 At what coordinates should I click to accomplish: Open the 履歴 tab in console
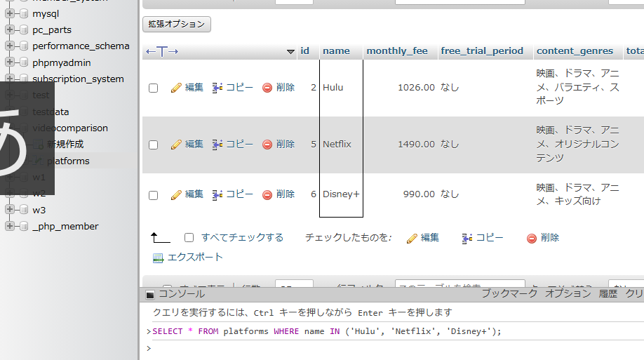608,294
